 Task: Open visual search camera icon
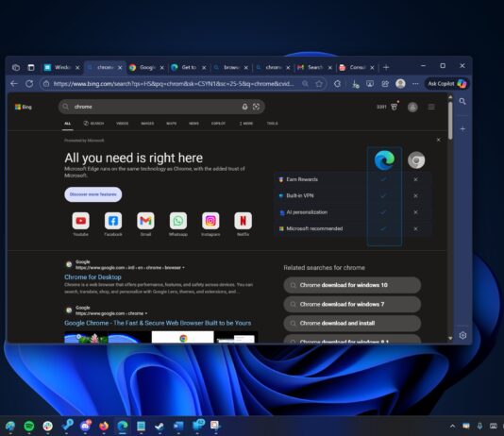click(256, 107)
